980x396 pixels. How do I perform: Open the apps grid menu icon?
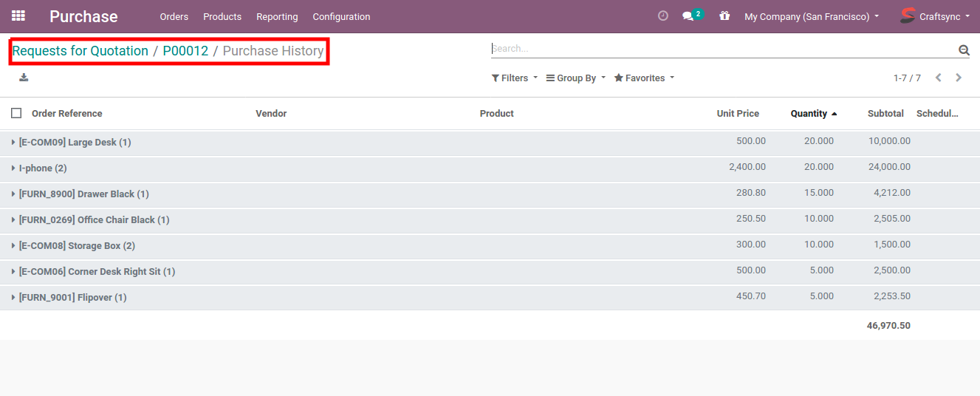tap(18, 16)
